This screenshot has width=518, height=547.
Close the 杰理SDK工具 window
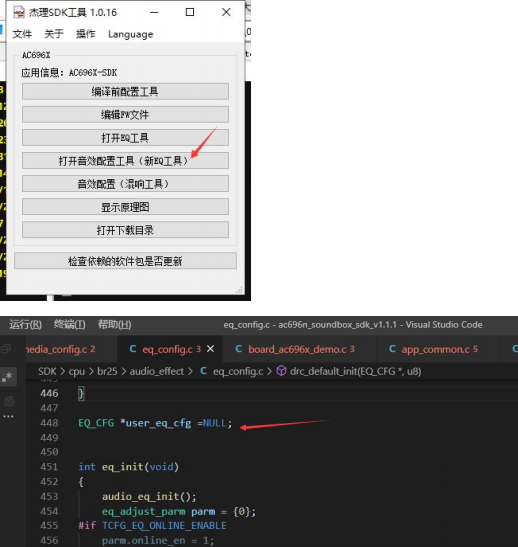(226, 12)
